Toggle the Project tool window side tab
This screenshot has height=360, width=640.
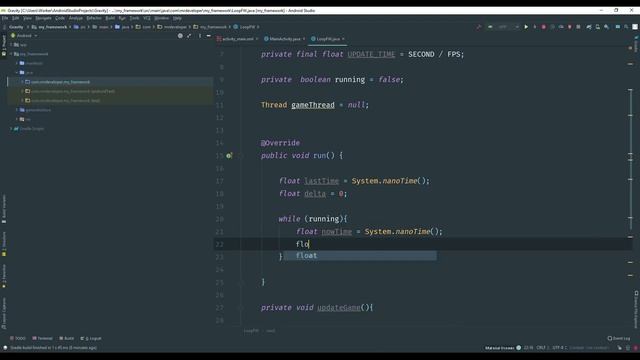click(4, 46)
